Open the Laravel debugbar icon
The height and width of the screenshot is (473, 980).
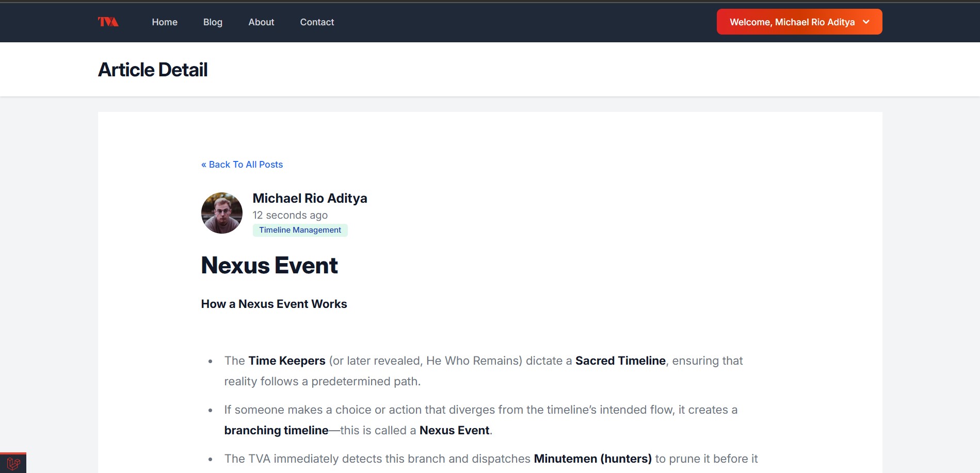(13, 463)
